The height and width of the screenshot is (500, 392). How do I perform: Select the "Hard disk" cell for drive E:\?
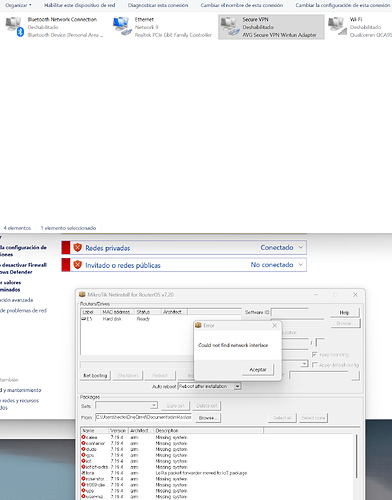click(112, 319)
